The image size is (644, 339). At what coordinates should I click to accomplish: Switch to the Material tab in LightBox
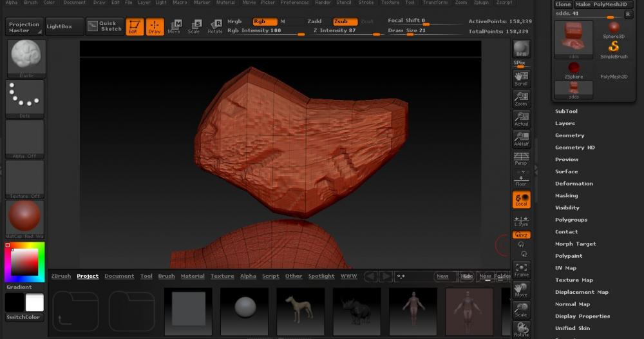coord(192,276)
